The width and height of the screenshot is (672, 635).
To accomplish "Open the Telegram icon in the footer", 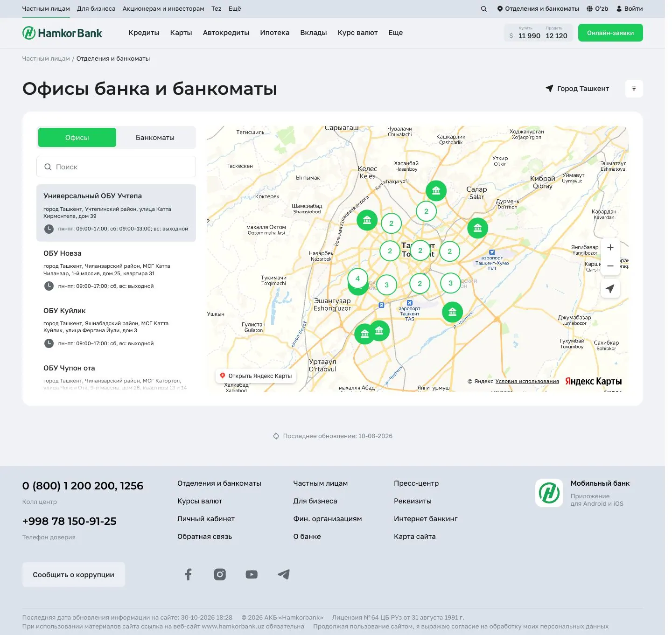I will (284, 574).
